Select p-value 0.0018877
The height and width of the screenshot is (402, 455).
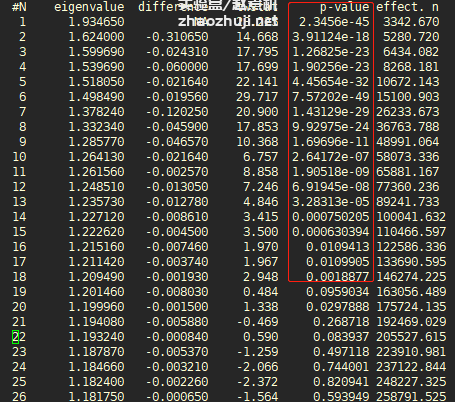(338, 277)
